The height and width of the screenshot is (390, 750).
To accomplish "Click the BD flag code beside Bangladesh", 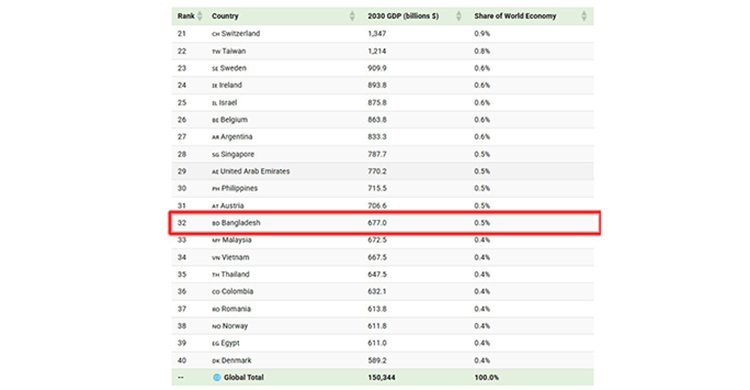I will (x=216, y=223).
